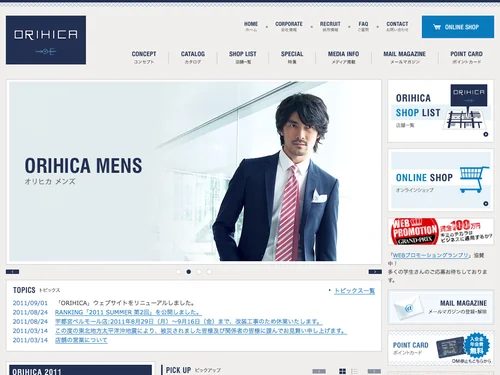Open the SHOP LIST menu item
This screenshot has height=375, width=500.
[x=243, y=57]
